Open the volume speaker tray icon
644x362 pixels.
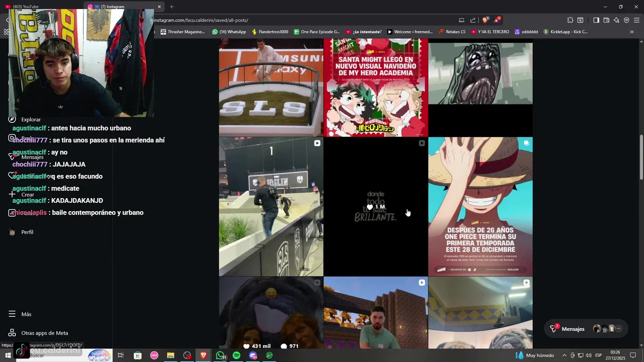[x=589, y=355]
